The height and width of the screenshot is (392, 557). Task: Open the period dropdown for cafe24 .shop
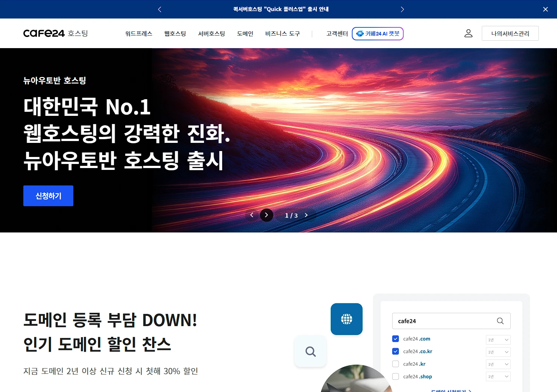tap(498, 376)
